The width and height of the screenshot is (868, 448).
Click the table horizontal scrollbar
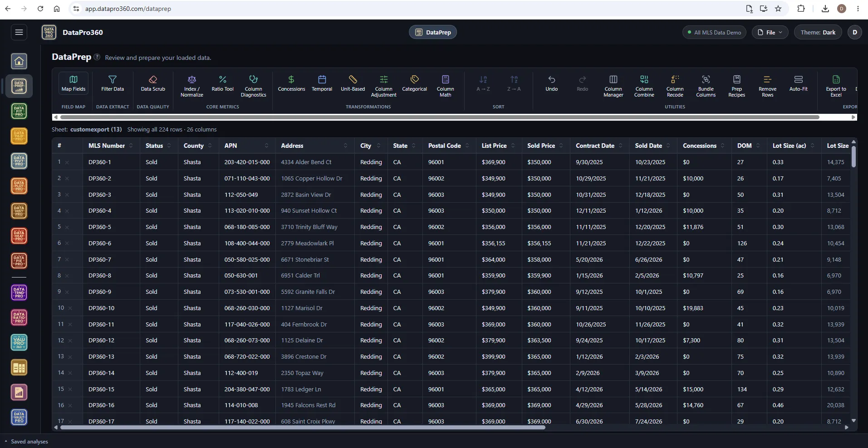coord(302,427)
